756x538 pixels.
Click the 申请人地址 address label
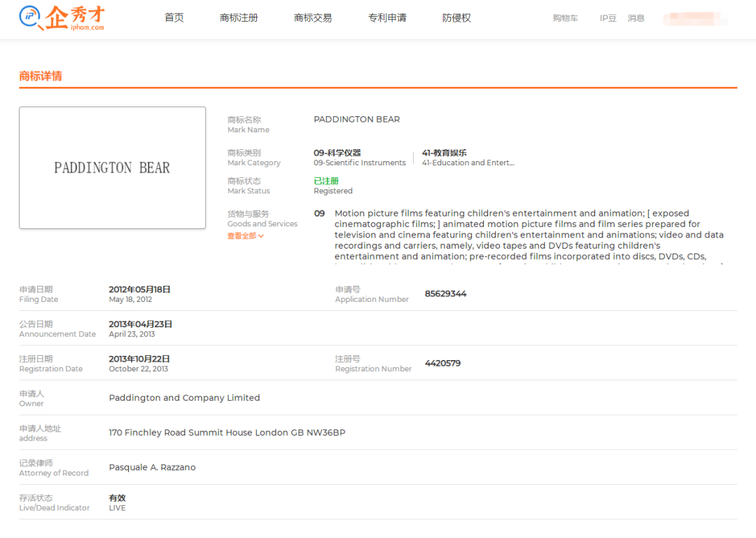40,433
